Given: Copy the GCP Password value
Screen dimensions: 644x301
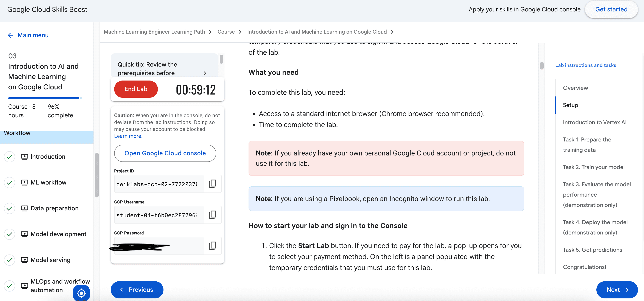Looking at the screenshot, I should (x=213, y=246).
